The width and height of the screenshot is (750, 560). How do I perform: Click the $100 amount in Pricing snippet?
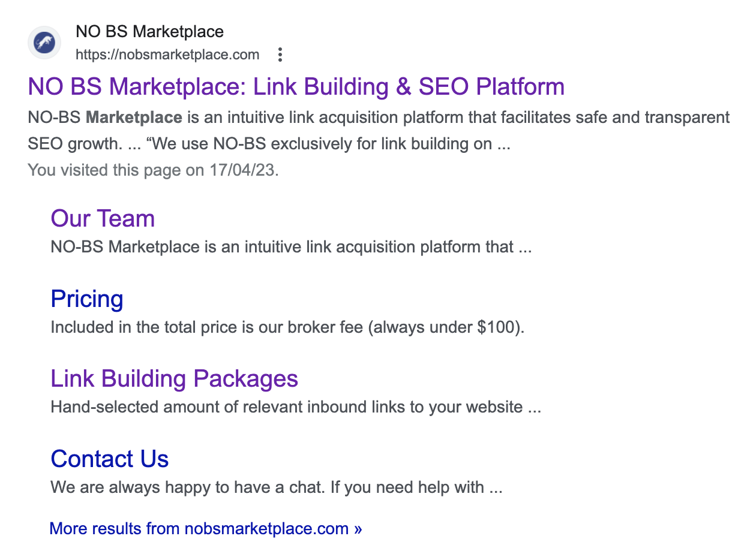(x=497, y=327)
